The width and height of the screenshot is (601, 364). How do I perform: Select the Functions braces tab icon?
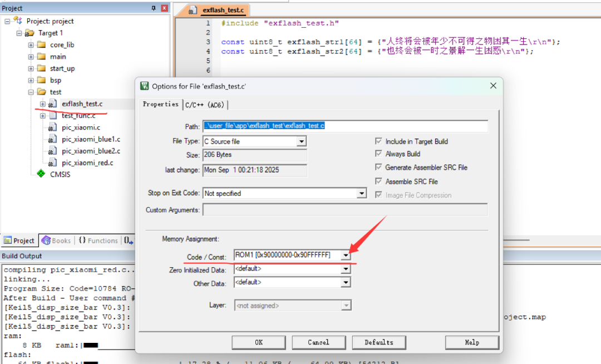click(82, 240)
